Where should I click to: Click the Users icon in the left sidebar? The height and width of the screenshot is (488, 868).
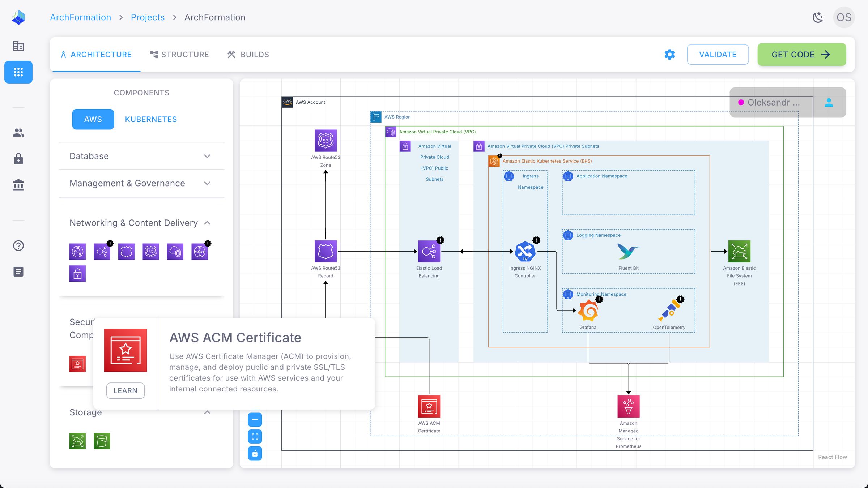click(18, 132)
